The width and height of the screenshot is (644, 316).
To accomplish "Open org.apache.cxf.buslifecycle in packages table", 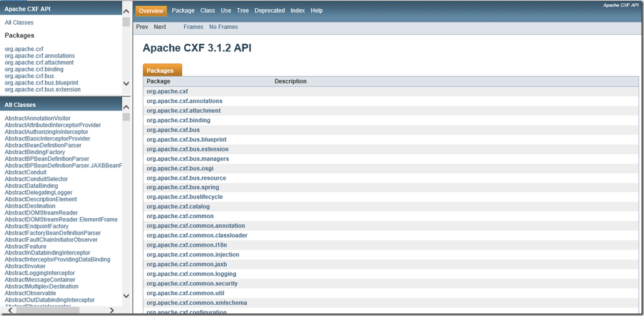I will coord(185,197).
